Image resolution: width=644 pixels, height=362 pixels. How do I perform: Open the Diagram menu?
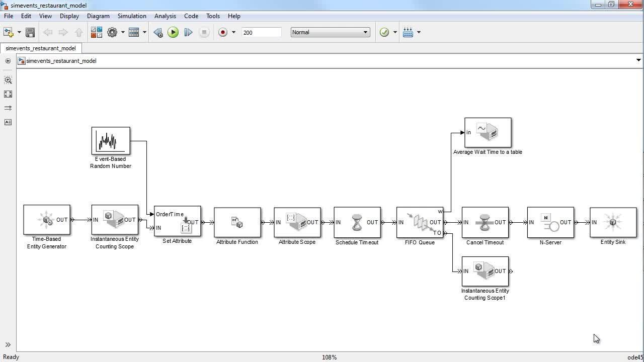(98, 16)
